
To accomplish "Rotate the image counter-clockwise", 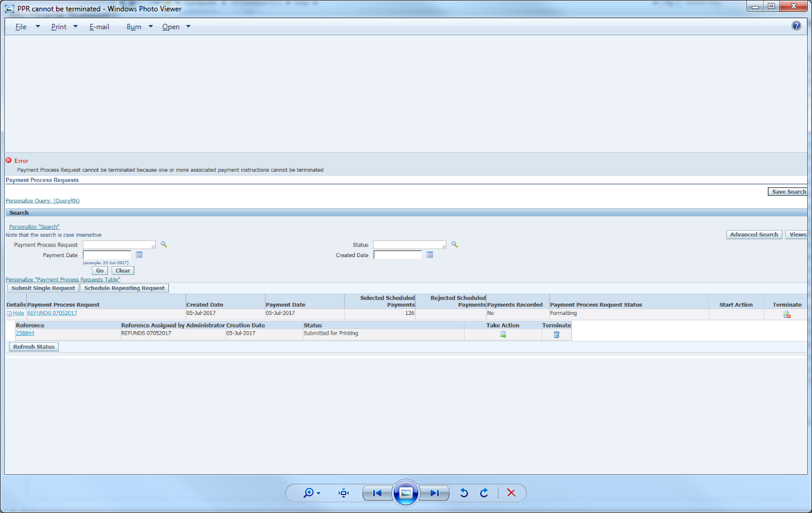I will [x=465, y=493].
